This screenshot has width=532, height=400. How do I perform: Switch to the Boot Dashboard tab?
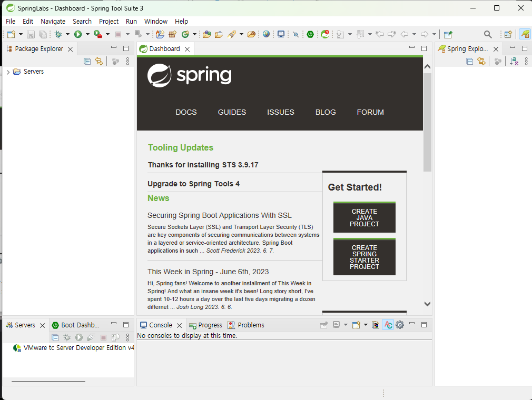tap(76, 325)
